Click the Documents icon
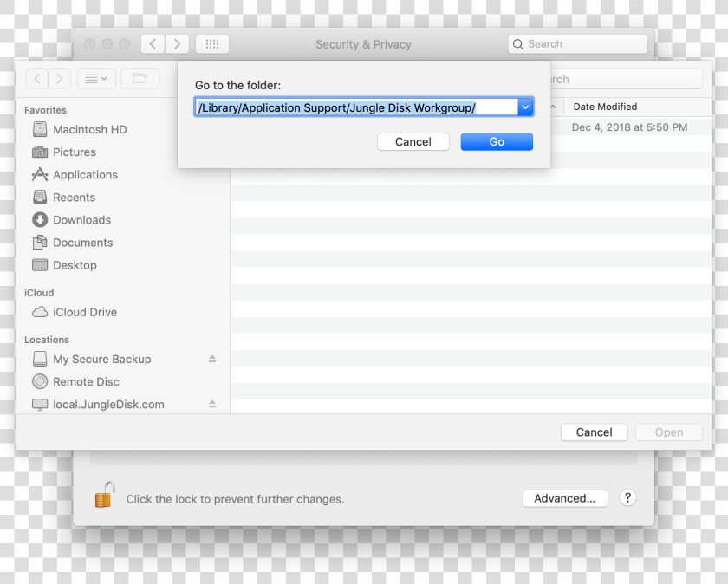The image size is (728, 584). 40,242
